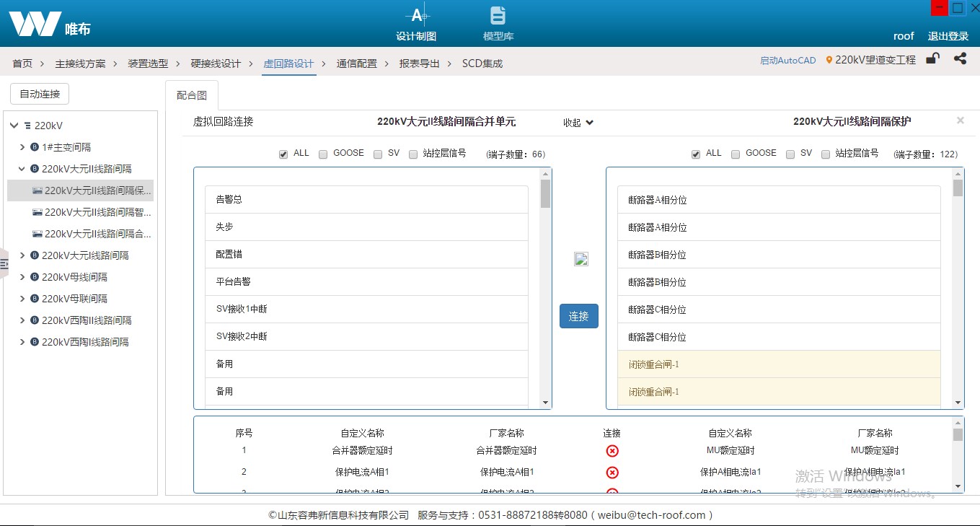980x526 pixels.
Task: Collapse the 220kV root tree node
Action: (x=14, y=126)
